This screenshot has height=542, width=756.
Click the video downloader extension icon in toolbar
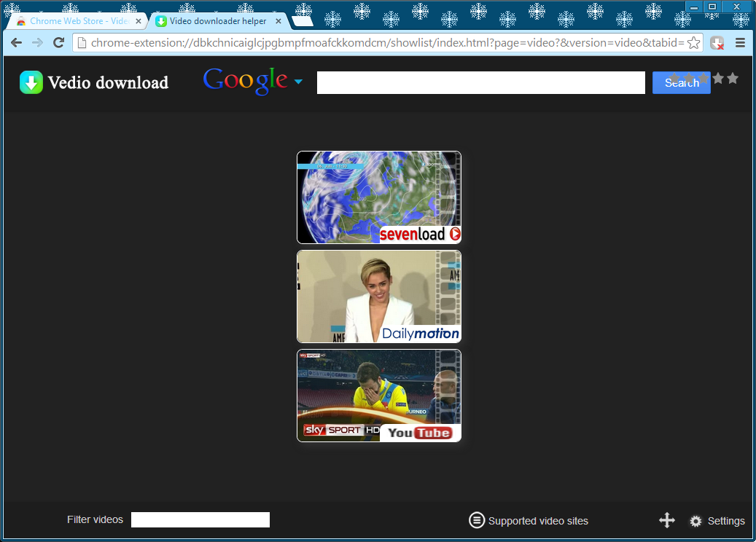pyautogui.click(x=717, y=43)
